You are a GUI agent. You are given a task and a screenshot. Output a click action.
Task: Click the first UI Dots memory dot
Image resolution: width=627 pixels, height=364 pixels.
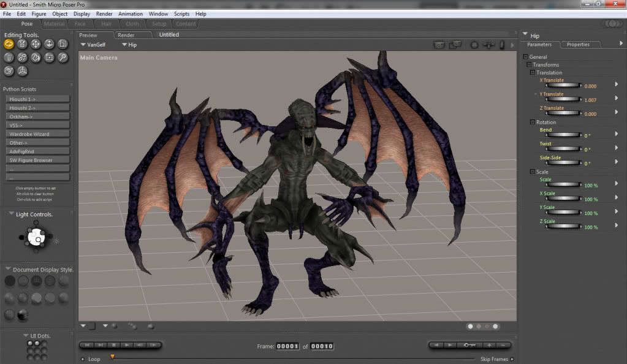(29, 343)
